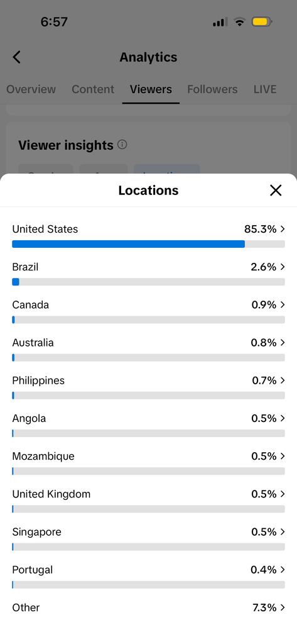297x644 pixels.
Task: Click the United States blue progress bar
Action: [128, 244]
